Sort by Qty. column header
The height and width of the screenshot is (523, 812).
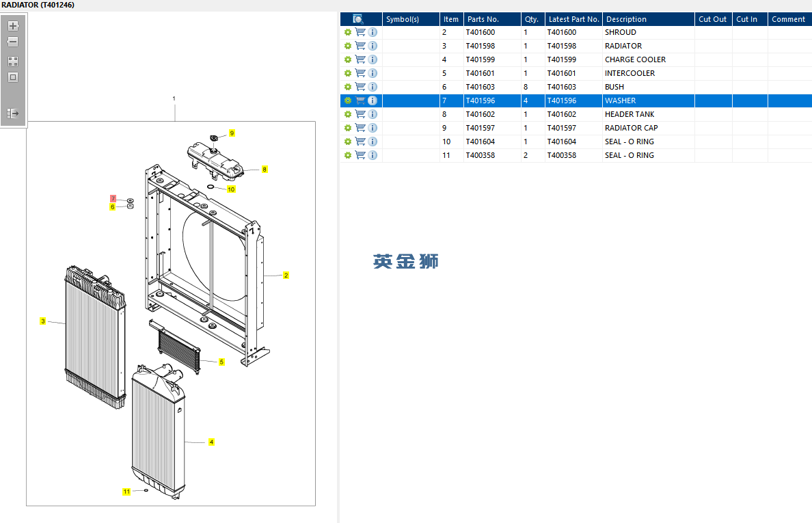[x=533, y=19]
